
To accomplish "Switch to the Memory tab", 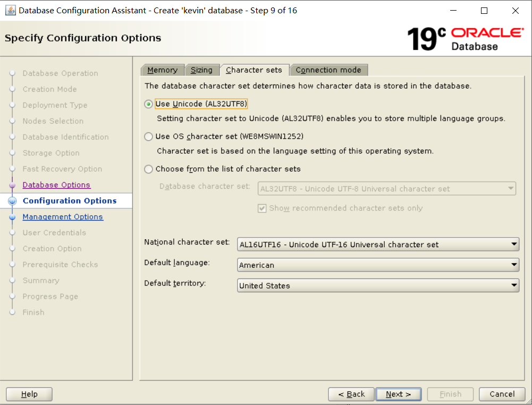I will (x=163, y=70).
